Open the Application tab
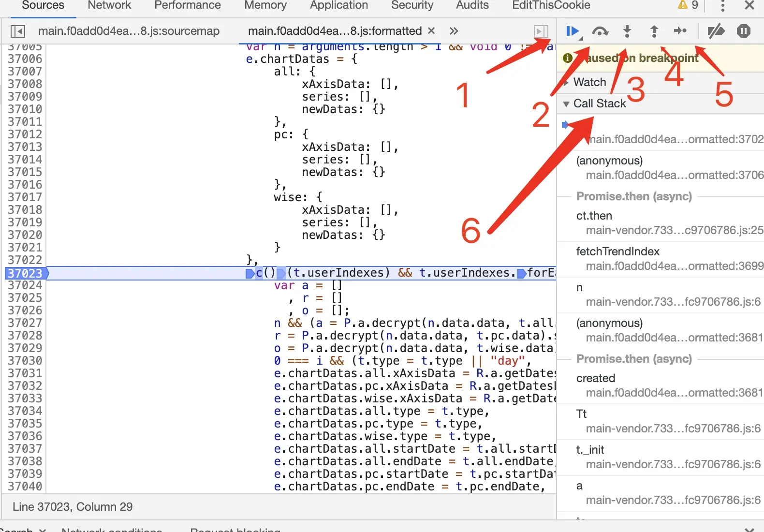 point(339,5)
